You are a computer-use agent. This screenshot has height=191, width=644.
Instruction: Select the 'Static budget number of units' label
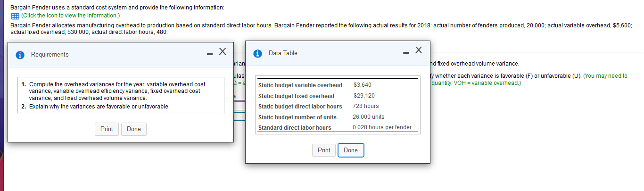click(x=297, y=117)
